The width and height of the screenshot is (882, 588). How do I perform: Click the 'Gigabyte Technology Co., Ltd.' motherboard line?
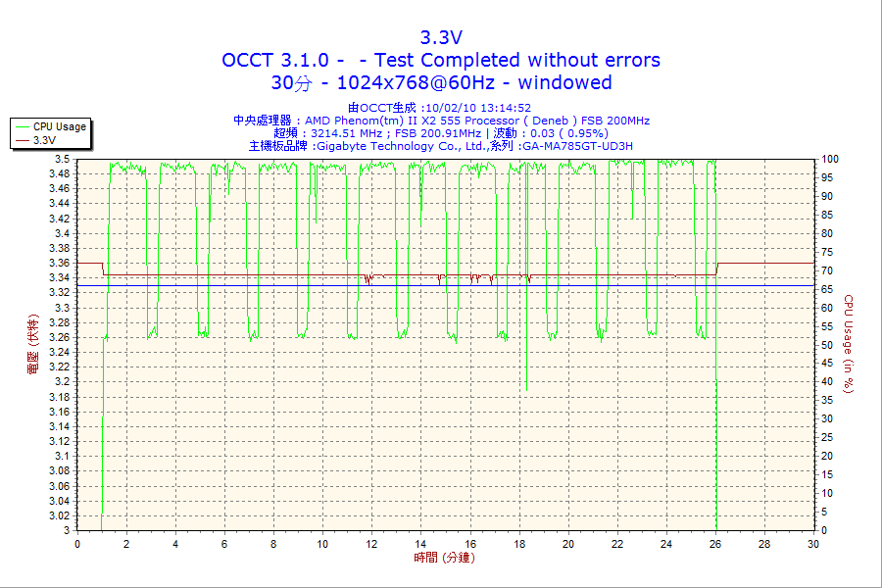click(x=402, y=146)
